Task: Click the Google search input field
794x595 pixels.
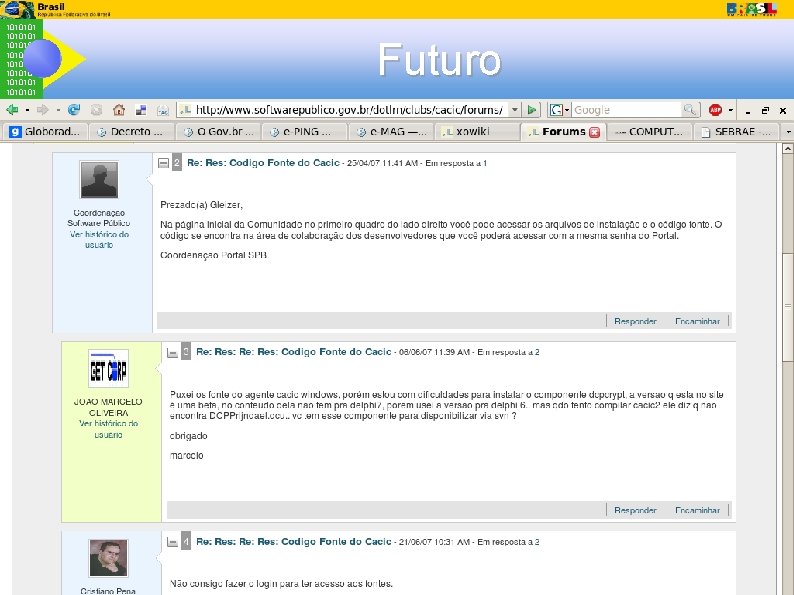Action: pos(627,110)
